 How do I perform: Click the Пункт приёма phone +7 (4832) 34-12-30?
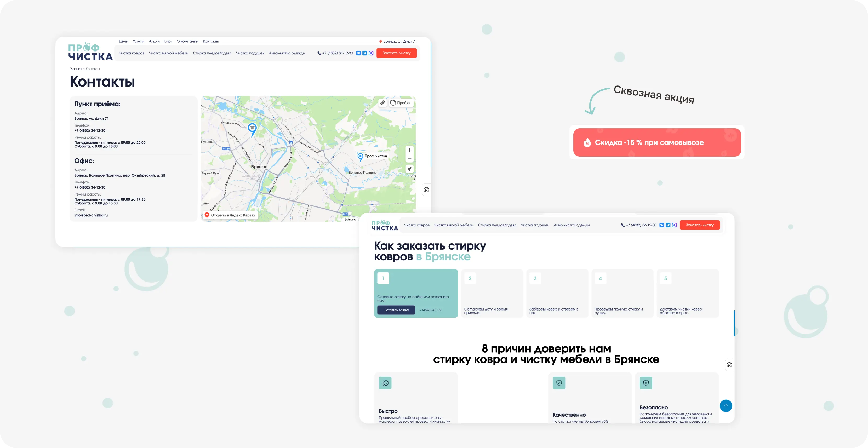coord(90,131)
